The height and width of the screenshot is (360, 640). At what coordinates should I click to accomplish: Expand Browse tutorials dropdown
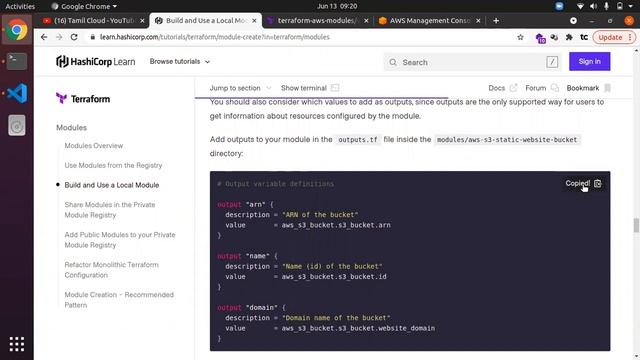pos(180,62)
